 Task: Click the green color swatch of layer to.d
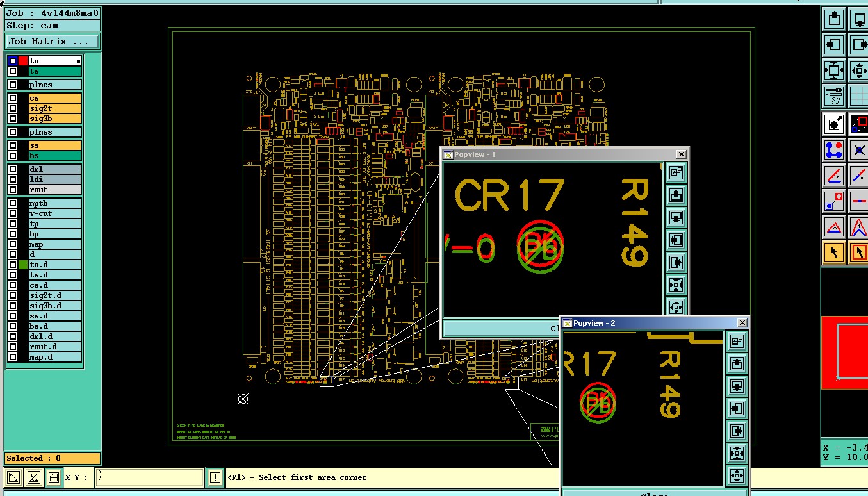[23, 265]
